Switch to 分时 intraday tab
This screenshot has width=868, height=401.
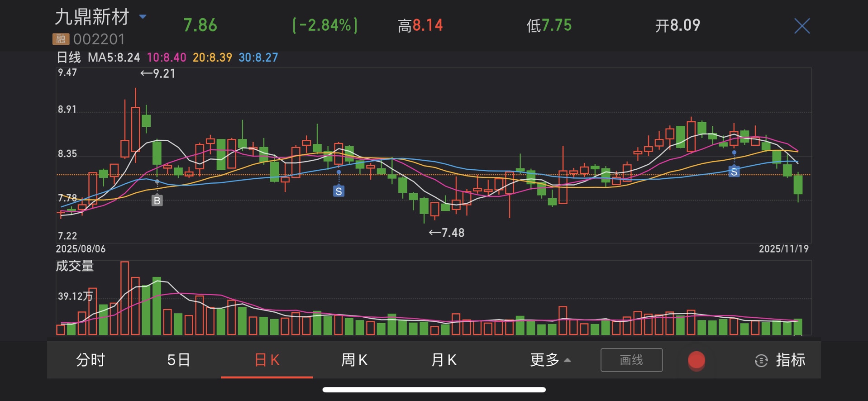coord(91,360)
